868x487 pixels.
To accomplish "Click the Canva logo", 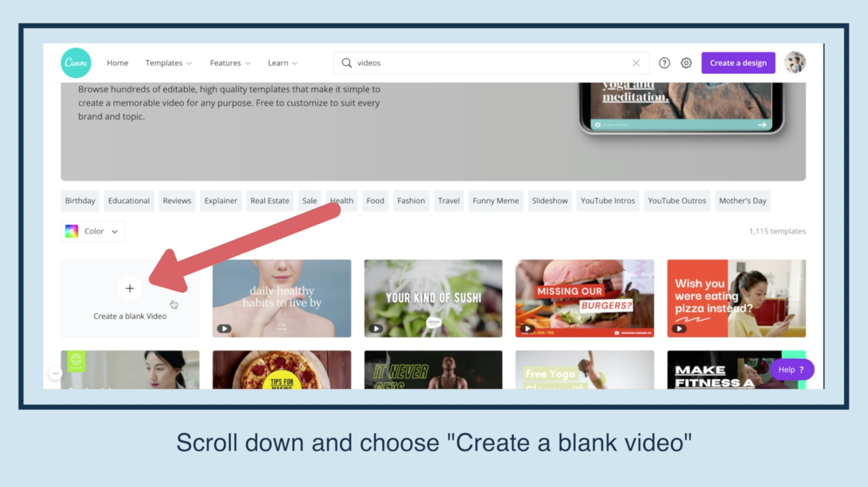I will [x=76, y=63].
